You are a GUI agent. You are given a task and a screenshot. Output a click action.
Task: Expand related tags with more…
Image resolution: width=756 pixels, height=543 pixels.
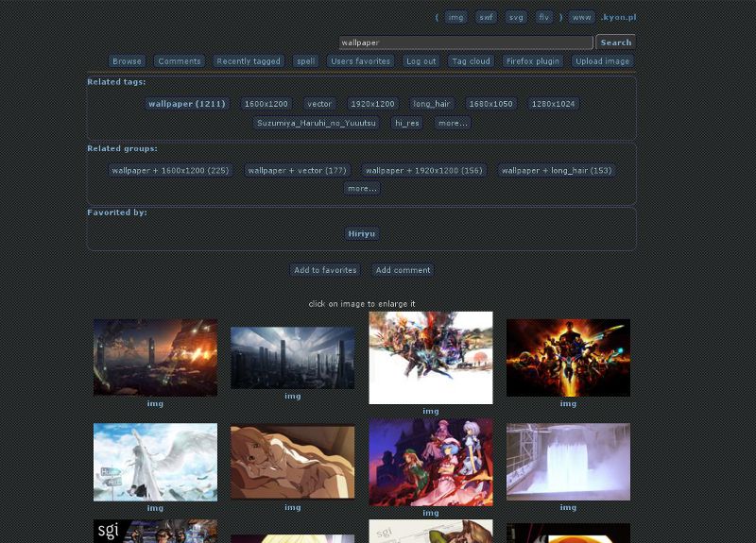point(453,123)
